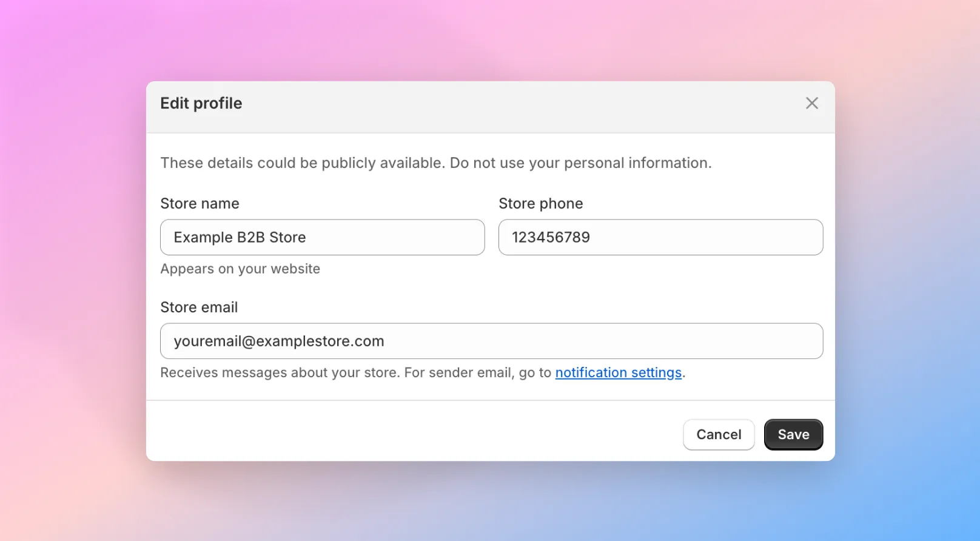
Task: Click the 'Store phone' field label
Action: click(x=541, y=203)
